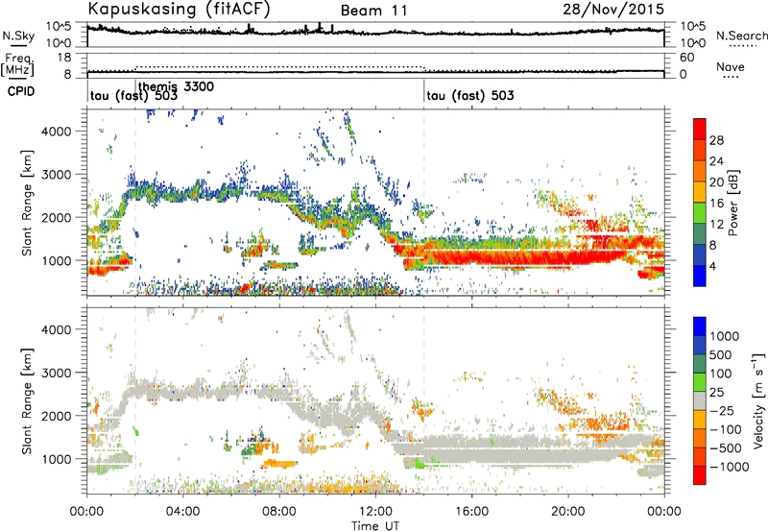Click the 'Velocity [m s-1]' colorbar label
Screen dimensions: 768x532
(758, 400)
